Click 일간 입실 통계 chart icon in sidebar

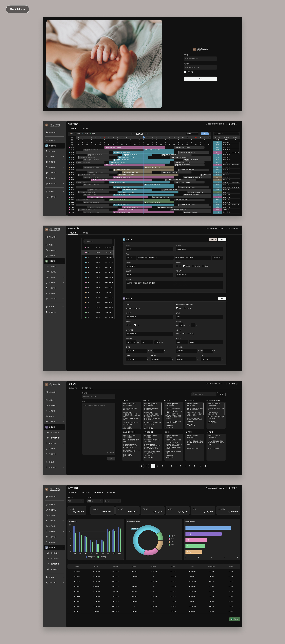[x=48, y=559]
